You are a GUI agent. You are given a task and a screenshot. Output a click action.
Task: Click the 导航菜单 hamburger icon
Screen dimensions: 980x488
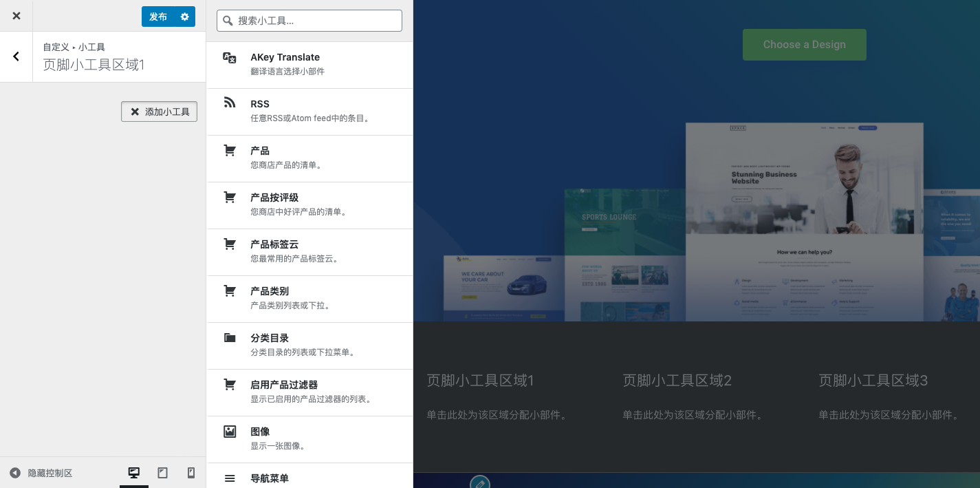click(230, 478)
